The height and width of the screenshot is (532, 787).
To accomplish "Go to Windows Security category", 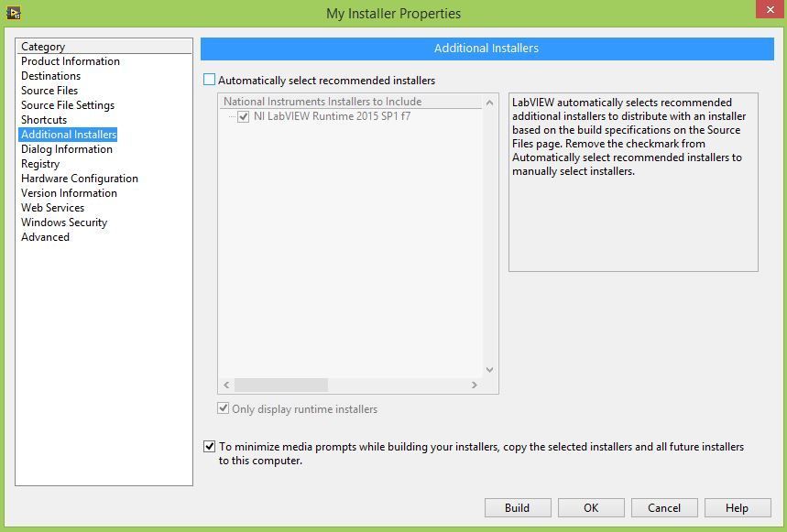I will 64,223.
